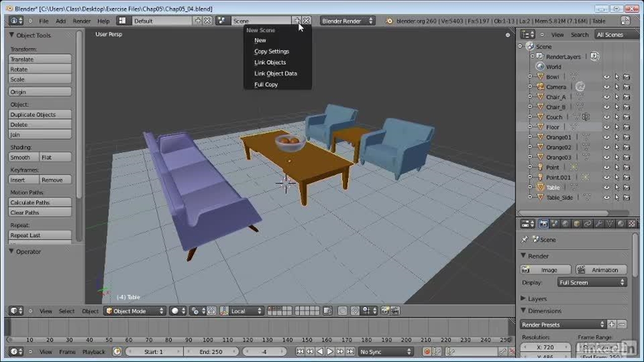The image size is (644, 362).
Task: Hide the Couch object using eye icon
Action: [x=607, y=117]
